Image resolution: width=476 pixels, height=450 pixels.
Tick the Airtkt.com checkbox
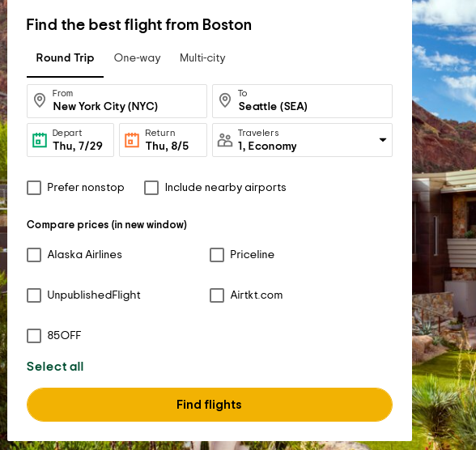point(217,295)
